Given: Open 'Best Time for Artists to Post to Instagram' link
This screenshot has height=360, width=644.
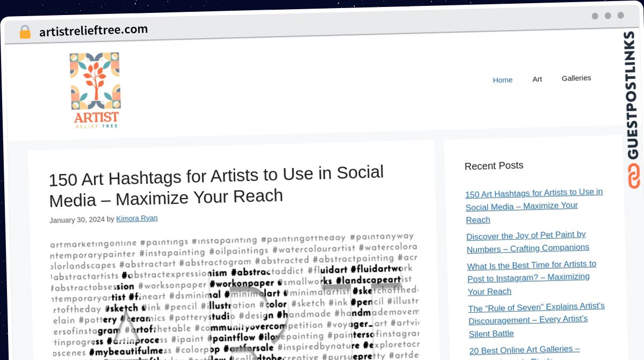Looking at the screenshot, I should pyautogui.click(x=532, y=278).
